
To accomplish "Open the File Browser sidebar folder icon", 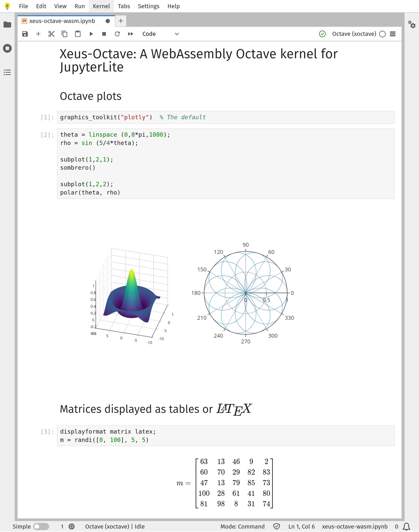I will 7,25.
